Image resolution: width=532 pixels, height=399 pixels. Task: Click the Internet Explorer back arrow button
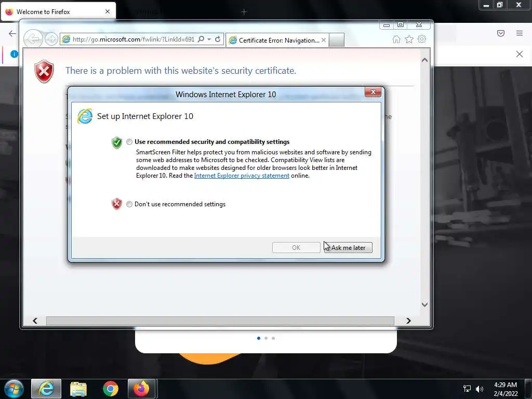[33, 39]
